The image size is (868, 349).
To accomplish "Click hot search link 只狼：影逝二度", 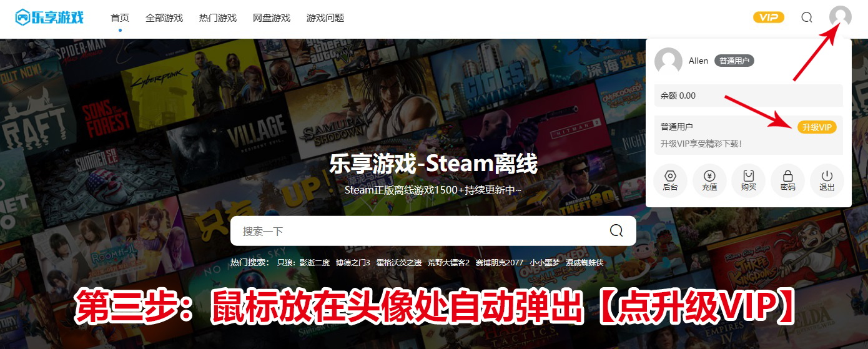I will tap(303, 263).
